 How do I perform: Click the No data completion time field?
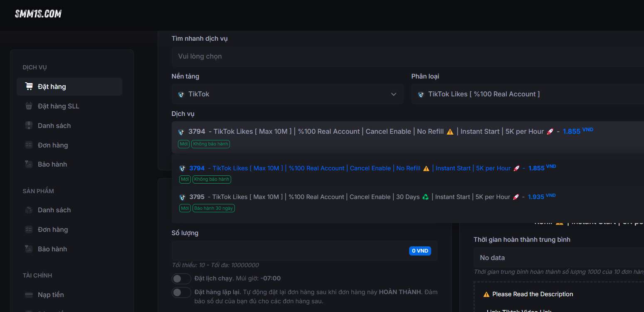tap(559, 258)
